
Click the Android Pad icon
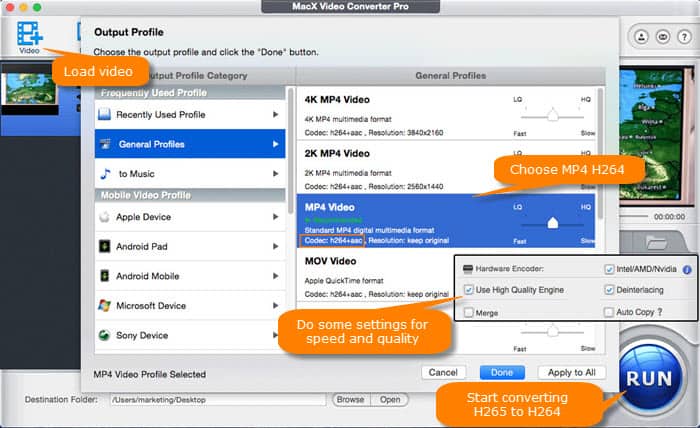(x=104, y=246)
